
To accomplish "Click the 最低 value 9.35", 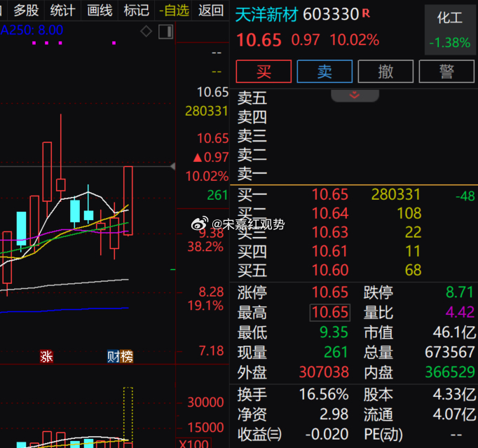I will tap(334, 332).
